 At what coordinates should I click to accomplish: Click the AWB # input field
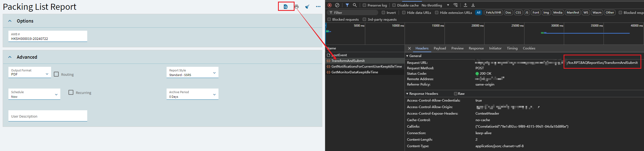[48, 36]
